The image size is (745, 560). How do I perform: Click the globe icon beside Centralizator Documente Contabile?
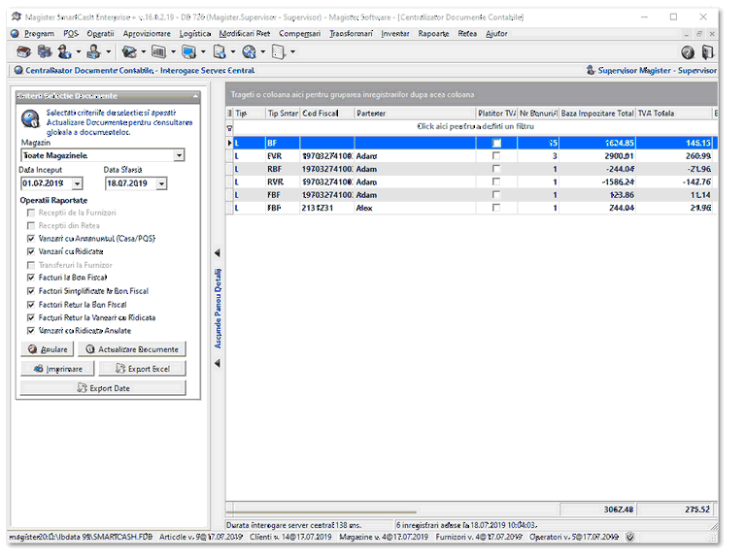click(18, 70)
